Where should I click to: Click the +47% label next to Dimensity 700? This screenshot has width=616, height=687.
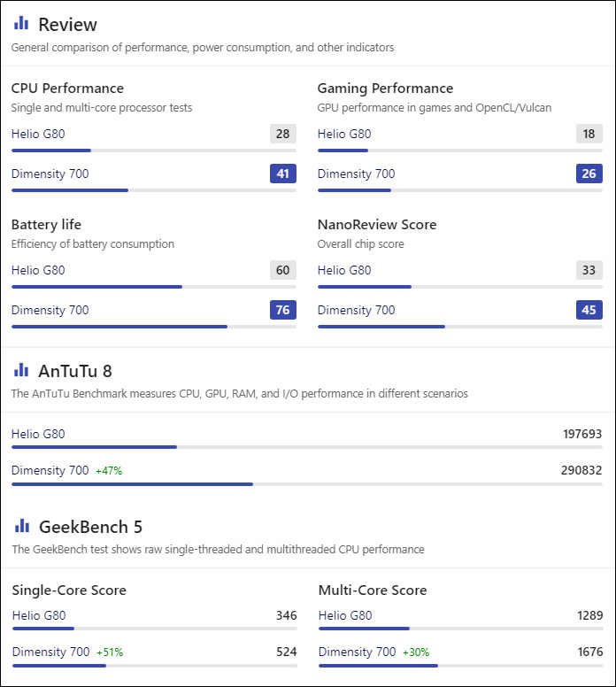(109, 471)
